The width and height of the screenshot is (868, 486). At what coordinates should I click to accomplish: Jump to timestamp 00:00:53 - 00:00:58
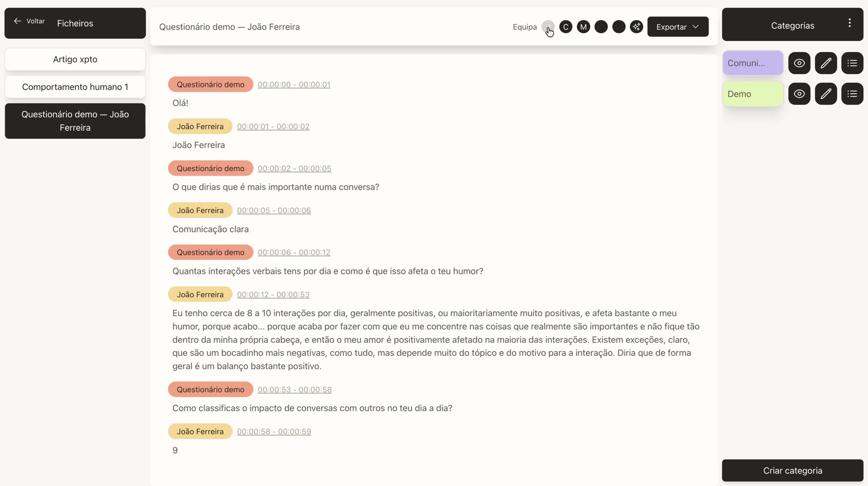click(x=295, y=389)
